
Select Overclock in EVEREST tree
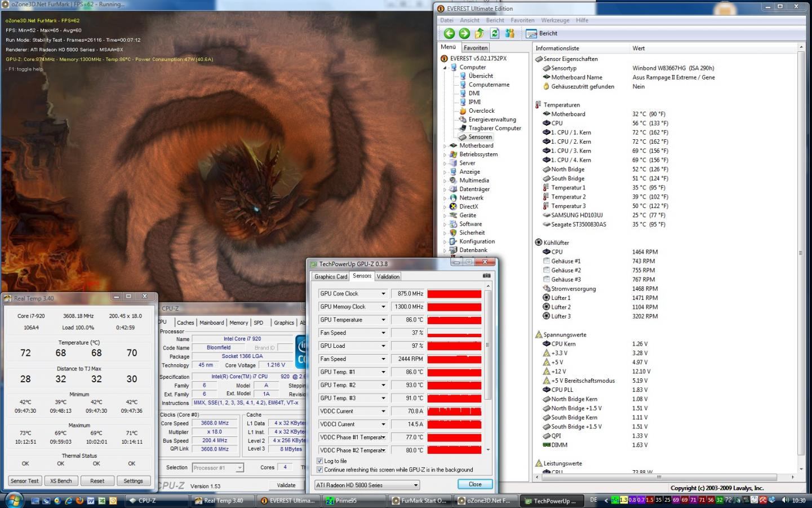coord(481,111)
